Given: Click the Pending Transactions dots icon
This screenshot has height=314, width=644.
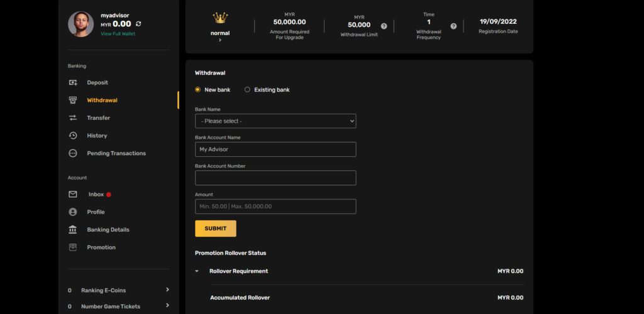Looking at the screenshot, I should tap(73, 153).
